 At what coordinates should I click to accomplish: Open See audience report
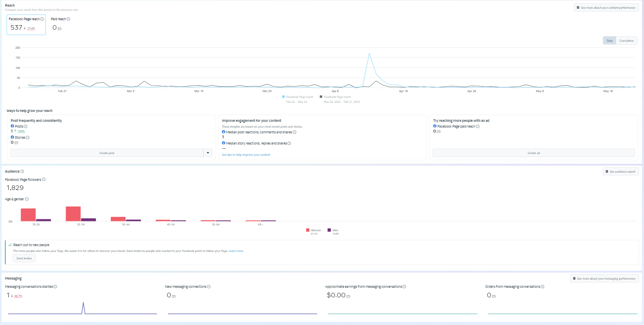pos(620,171)
